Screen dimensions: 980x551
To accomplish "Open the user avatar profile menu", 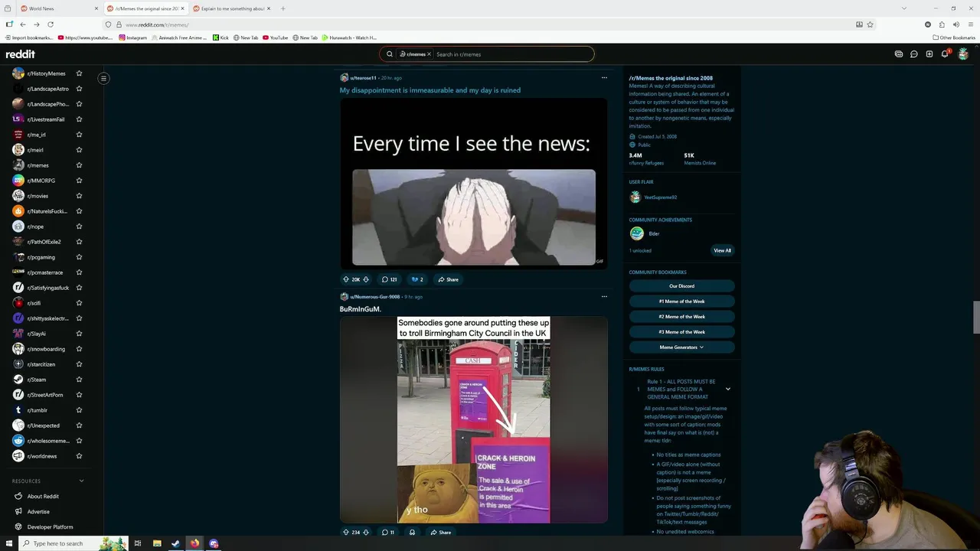I will (963, 54).
